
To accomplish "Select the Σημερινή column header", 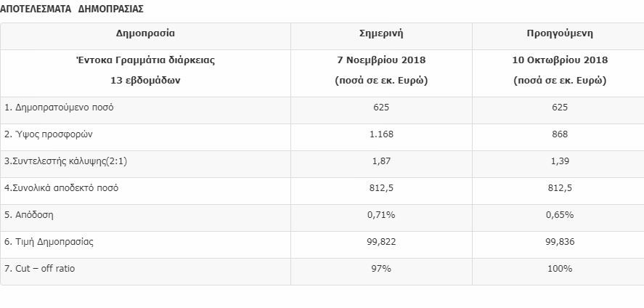I will 381,33.
